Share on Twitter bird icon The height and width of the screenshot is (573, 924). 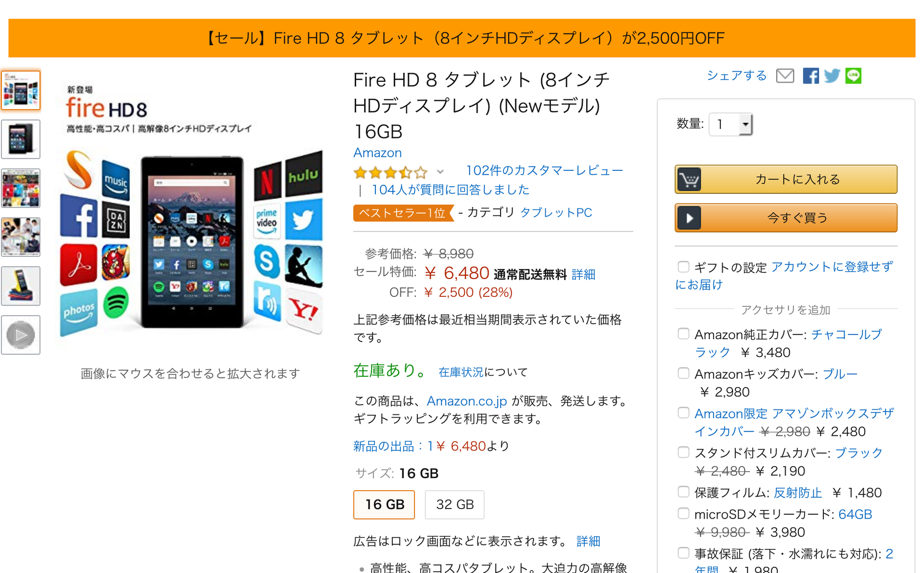(x=832, y=76)
